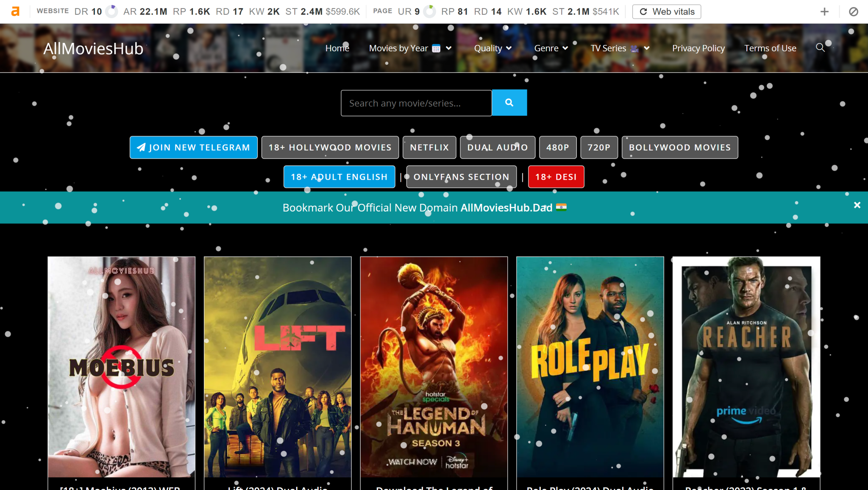Open the Privacy Policy page
Screen dimensions: 868x490
pyautogui.click(x=698, y=48)
